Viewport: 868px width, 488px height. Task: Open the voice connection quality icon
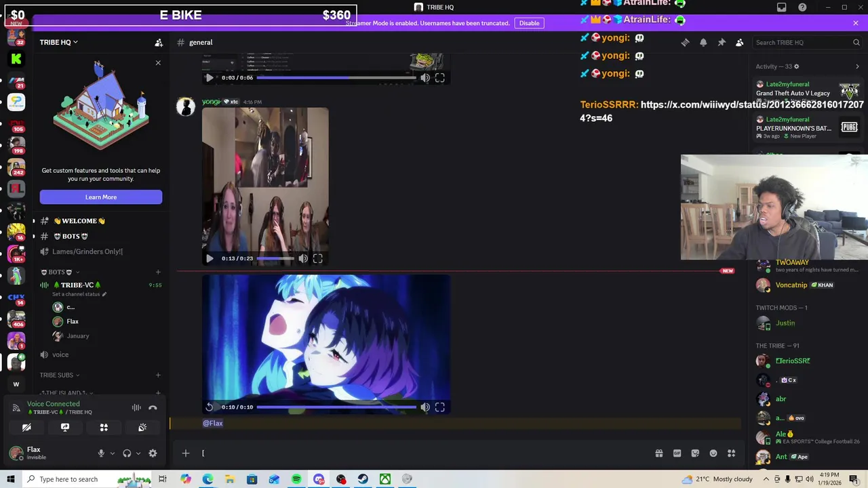[x=16, y=407]
